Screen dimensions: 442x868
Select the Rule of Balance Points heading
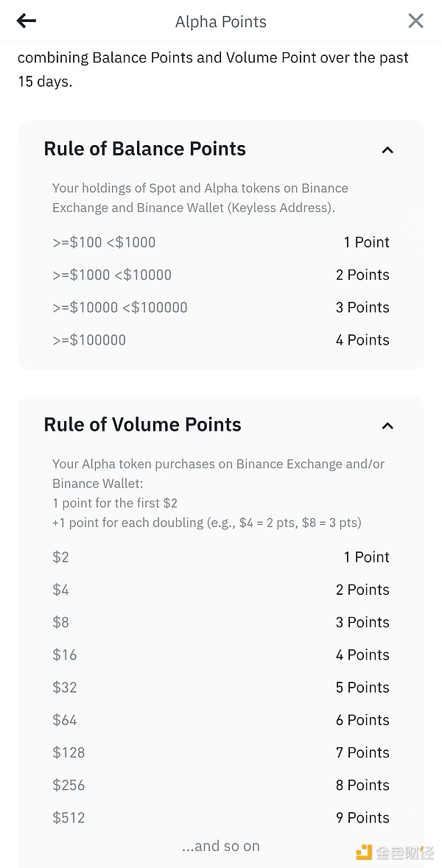pyautogui.click(x=145, y=149)
